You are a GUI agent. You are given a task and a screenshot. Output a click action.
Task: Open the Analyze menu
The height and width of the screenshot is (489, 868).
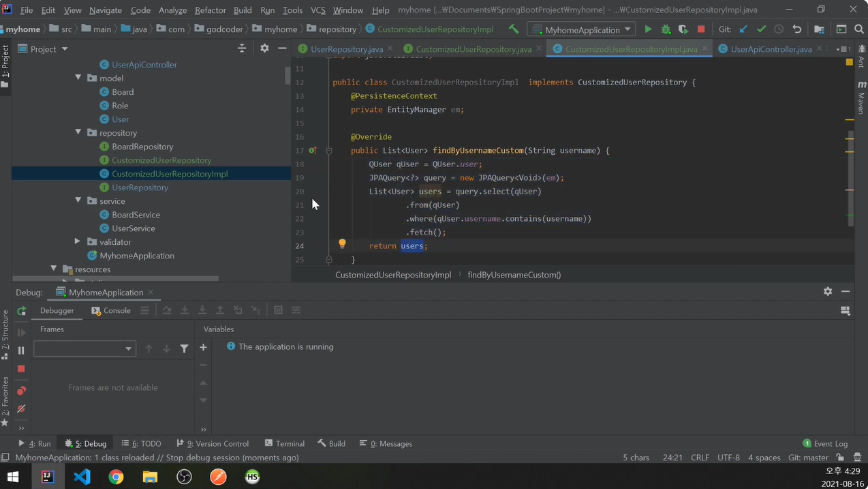point(172,10)
